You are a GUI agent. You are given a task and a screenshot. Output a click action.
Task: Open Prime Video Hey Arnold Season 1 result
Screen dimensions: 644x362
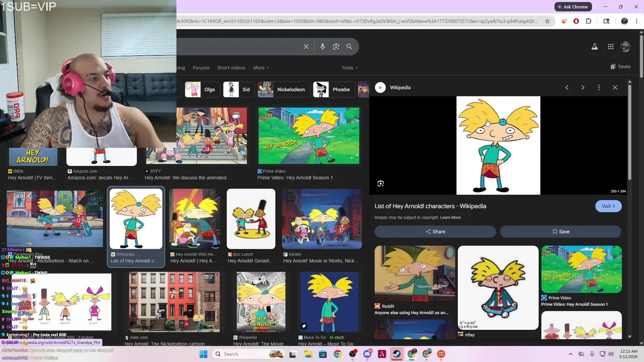tap(309, 136)
